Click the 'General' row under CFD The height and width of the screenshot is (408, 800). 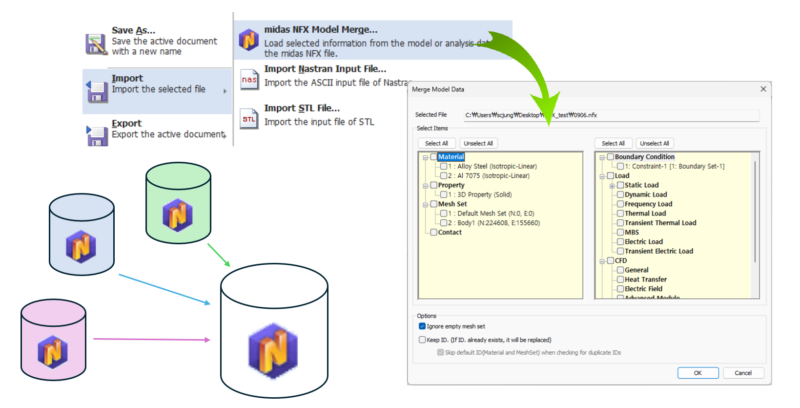coord(637,270)
